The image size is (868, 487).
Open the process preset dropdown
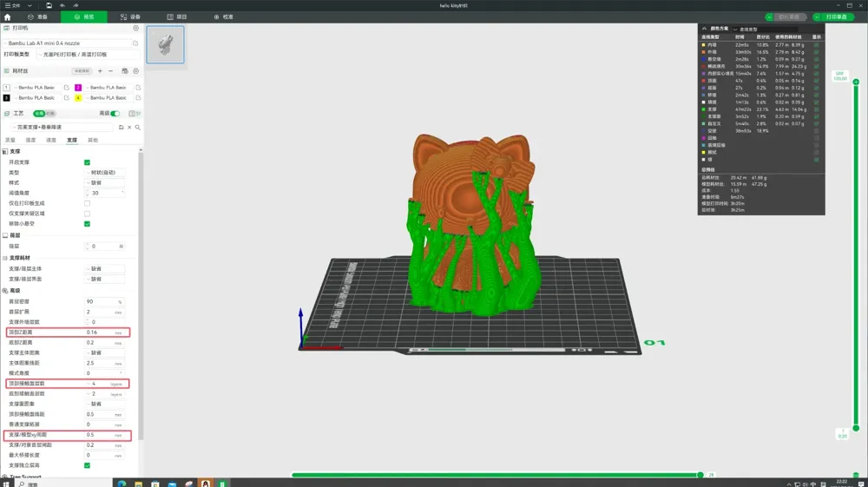[63, 128]
